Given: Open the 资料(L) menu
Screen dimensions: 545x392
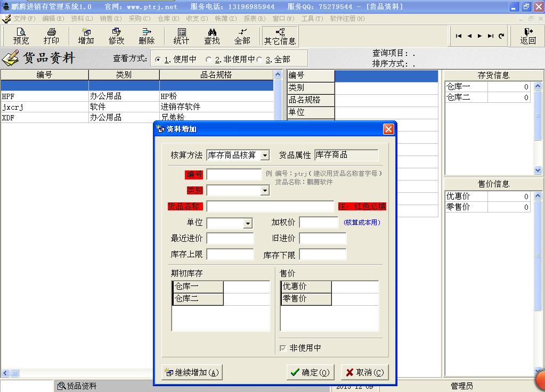Looking at the screenshot, I should pos(82,19).
